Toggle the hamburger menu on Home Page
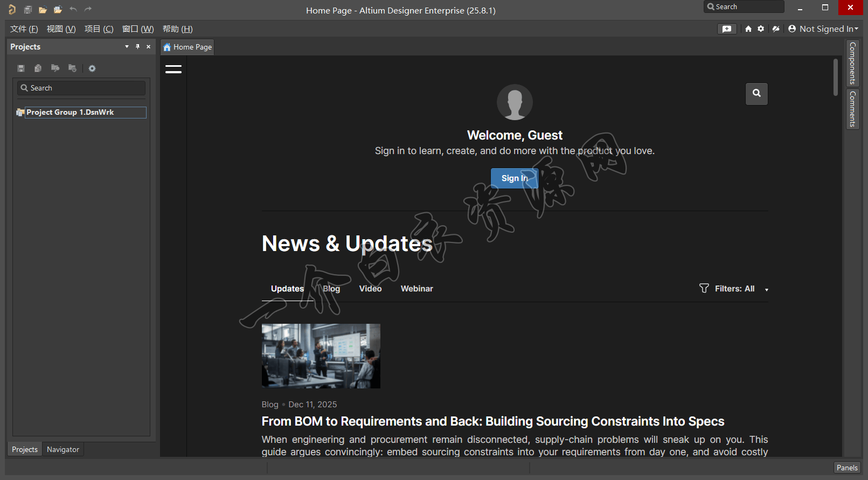The width and height of the screenshot is (868, 480). [x=173, y=69]
